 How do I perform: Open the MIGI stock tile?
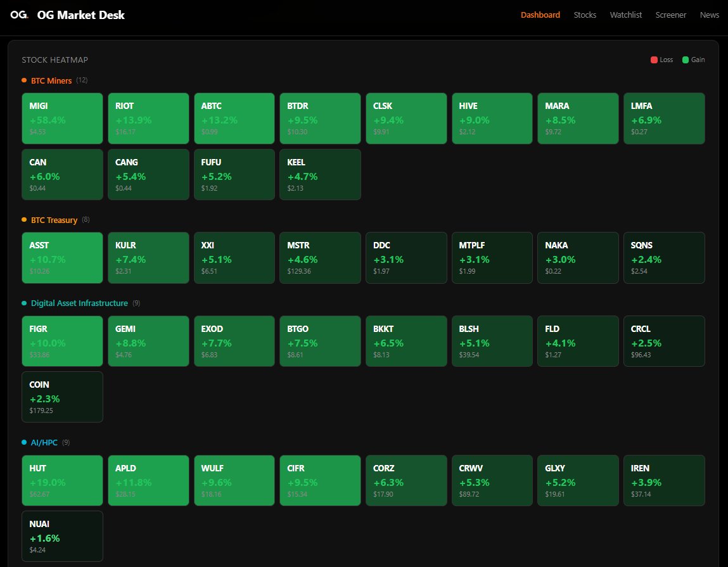[x=62, y=118]
